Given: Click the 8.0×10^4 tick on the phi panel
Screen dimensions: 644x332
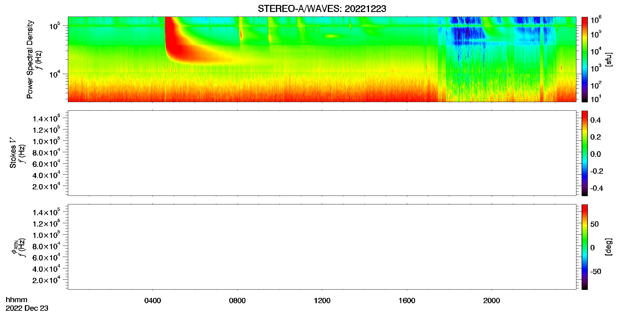Looking at the screenshot, I should click(x=46, y=246).
